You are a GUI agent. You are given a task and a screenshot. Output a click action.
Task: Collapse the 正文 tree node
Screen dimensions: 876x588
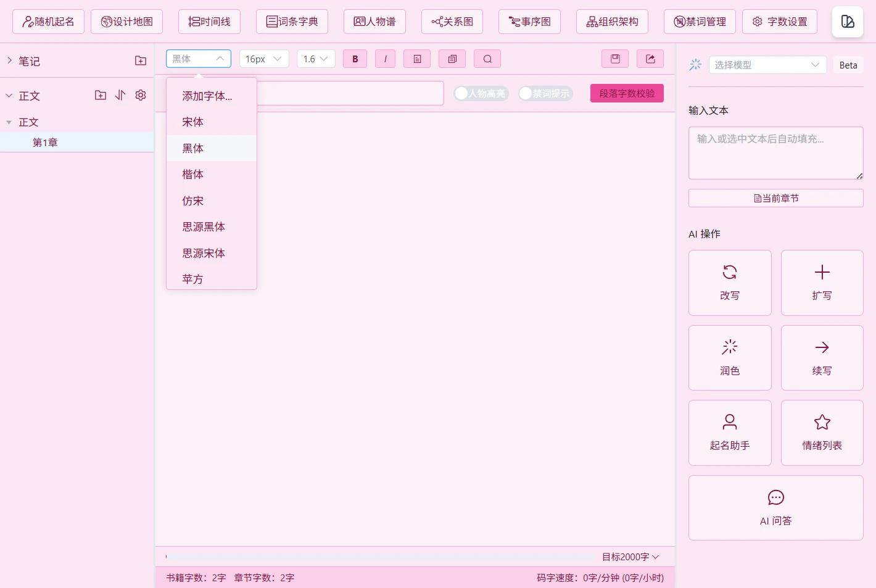pos(9,122)
